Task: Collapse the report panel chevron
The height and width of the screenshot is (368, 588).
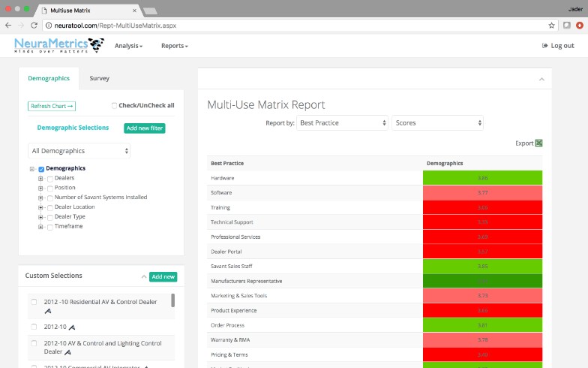Action: click(x=541, y=80)
